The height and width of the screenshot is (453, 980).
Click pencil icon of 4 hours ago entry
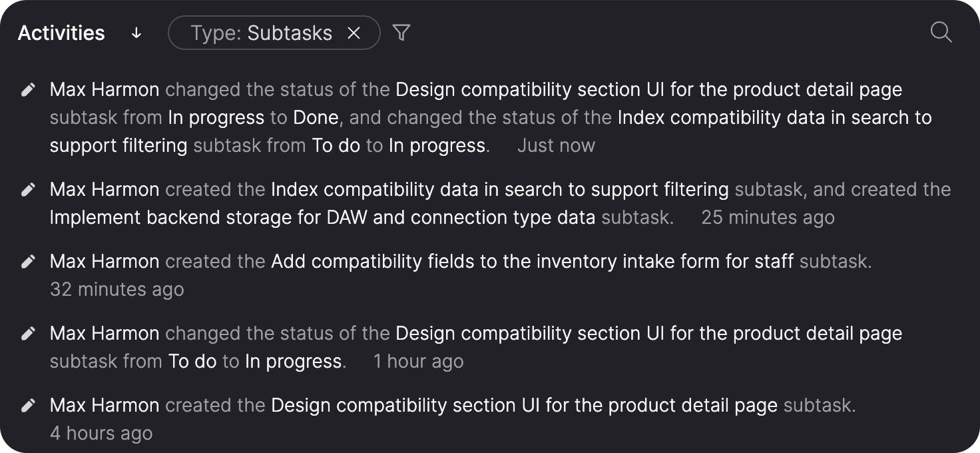tap(28, 406)
